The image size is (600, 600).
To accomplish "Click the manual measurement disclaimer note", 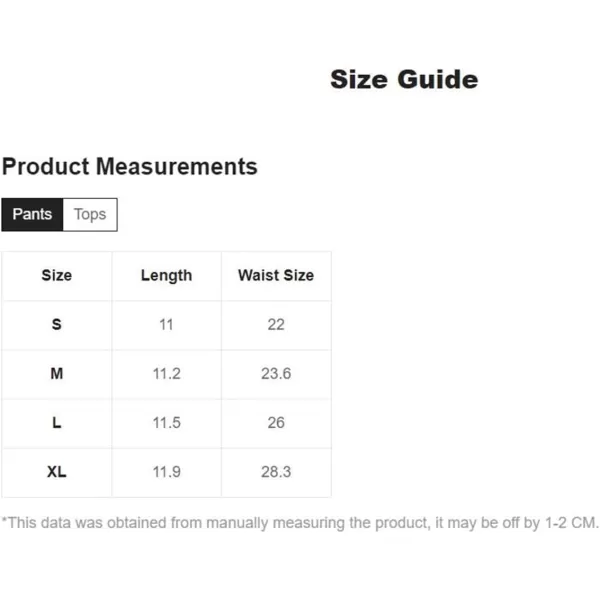I will (x=300, y=523).
